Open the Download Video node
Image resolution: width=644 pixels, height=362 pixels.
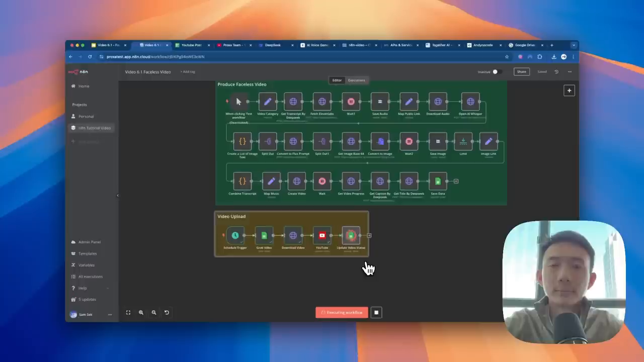coord(293,235)
